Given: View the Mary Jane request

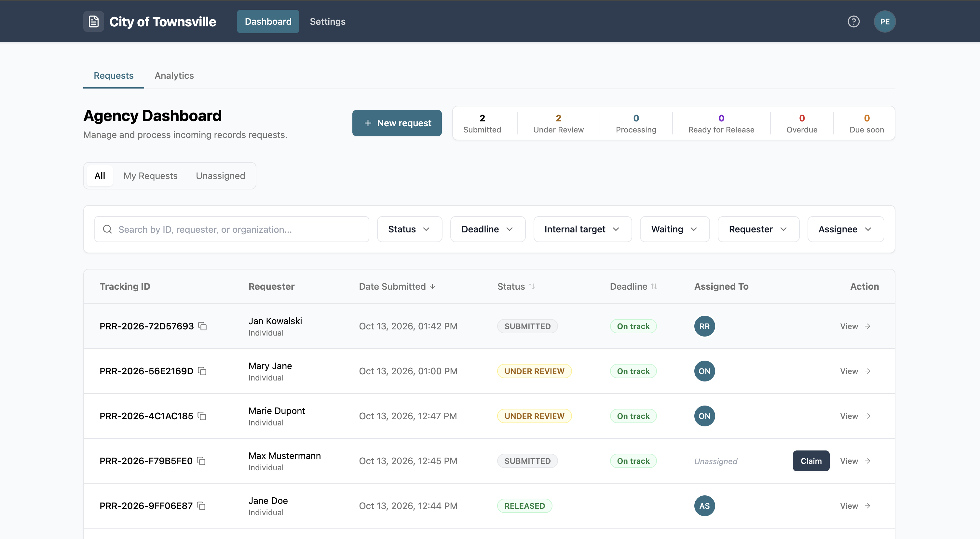Looking at the screenshot, I should (855, 371).
